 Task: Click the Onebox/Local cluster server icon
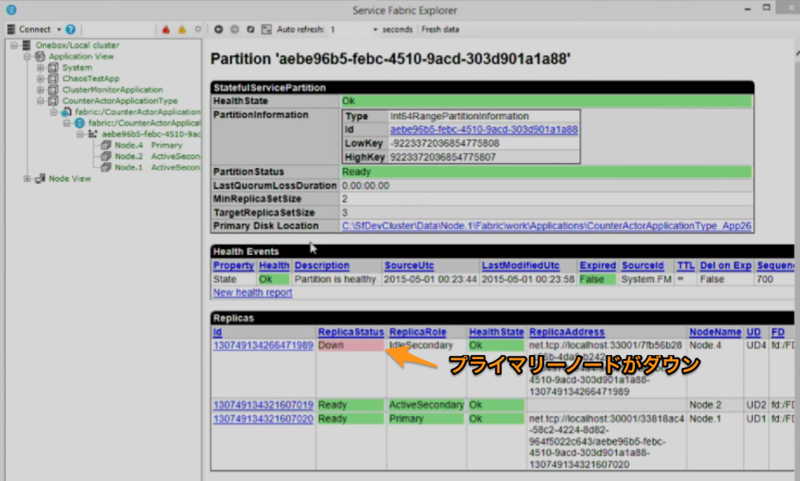[x=27, y=45]
